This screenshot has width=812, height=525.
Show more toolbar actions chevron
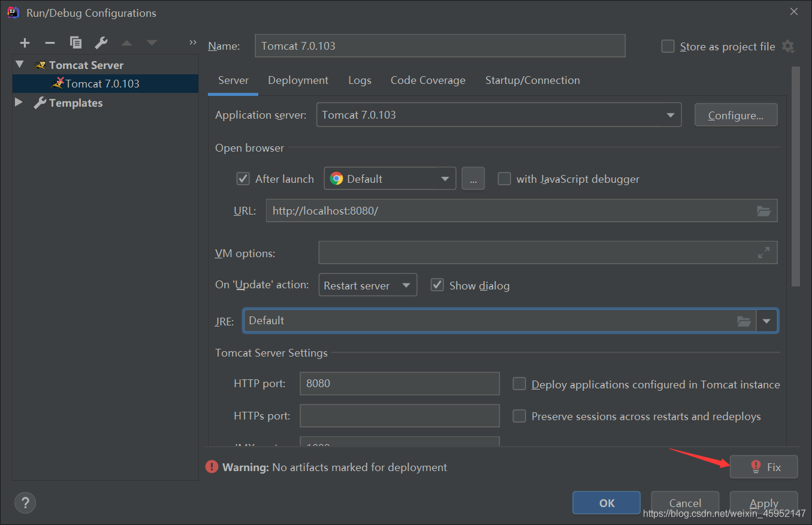coord(192,42)
